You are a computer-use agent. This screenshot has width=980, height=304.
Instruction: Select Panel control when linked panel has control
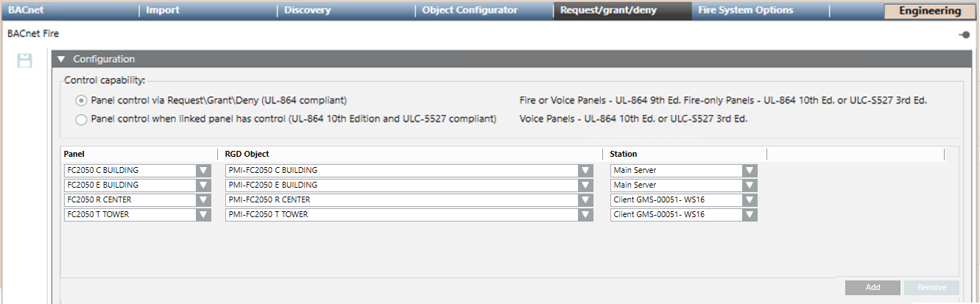coord(81,119)
